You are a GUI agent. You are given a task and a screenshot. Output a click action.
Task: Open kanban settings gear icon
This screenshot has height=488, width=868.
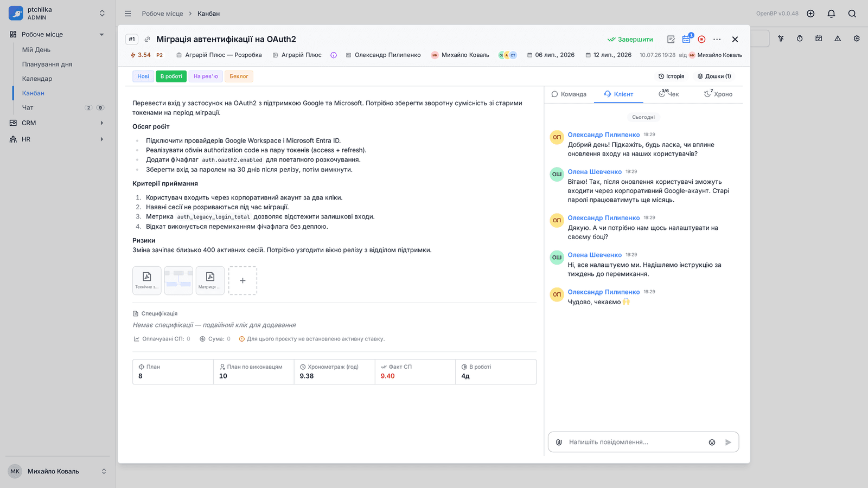[x=857, y=38]
